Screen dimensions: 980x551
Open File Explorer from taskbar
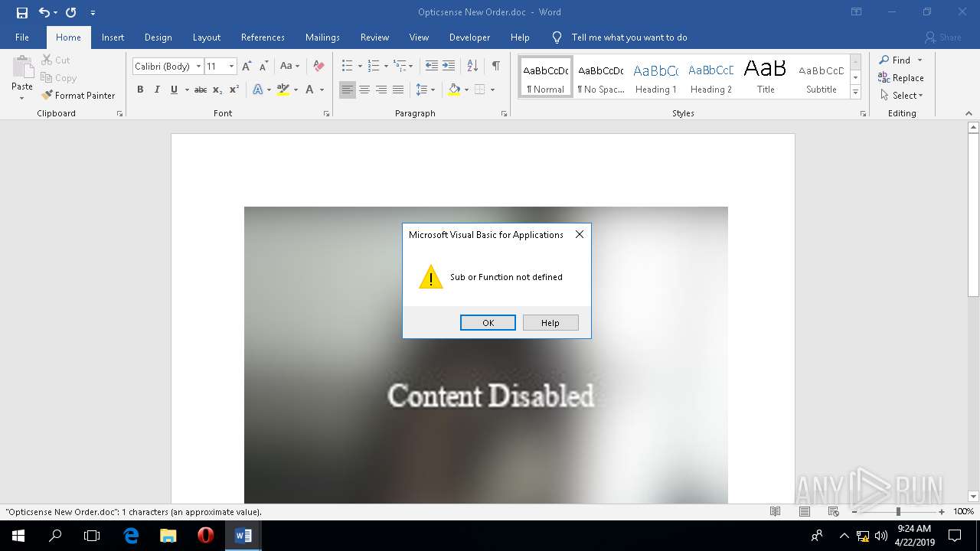pyautogui.click(x=168, y=536)
